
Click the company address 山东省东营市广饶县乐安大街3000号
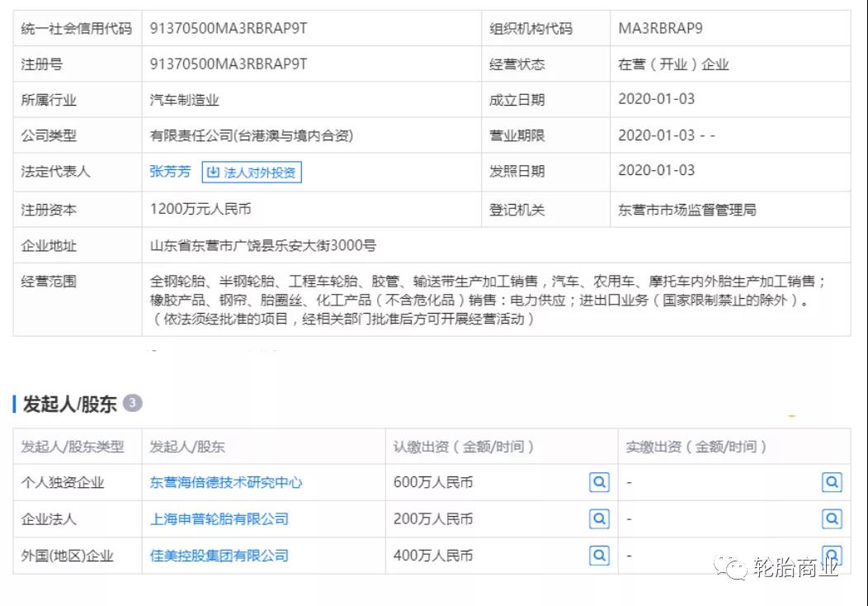(x=262, y=246)
